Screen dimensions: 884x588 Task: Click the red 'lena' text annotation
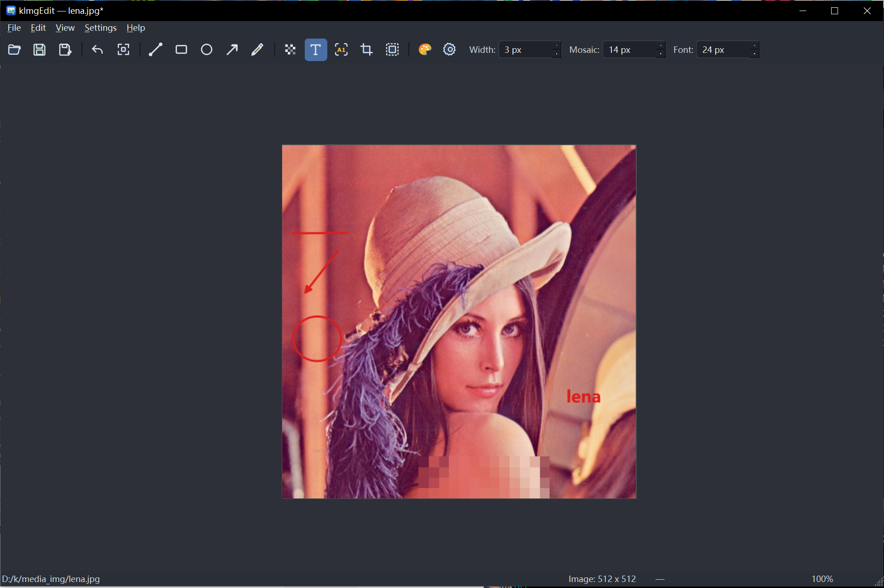[x=583, y=396]
